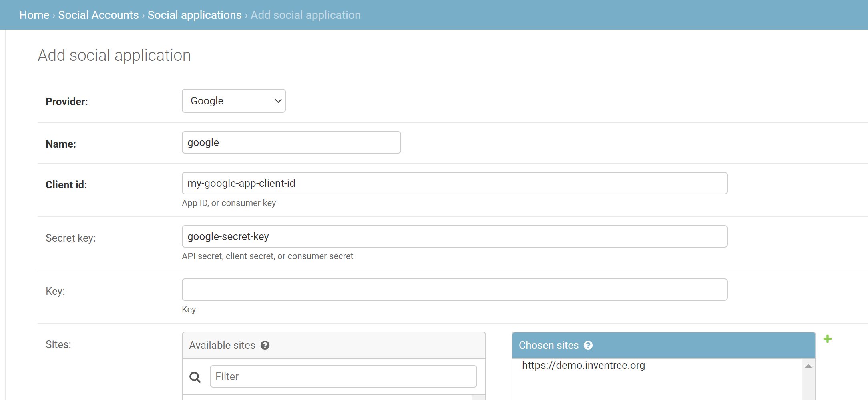
Task: Click the Home breadcrumb link
Action: 34,15
